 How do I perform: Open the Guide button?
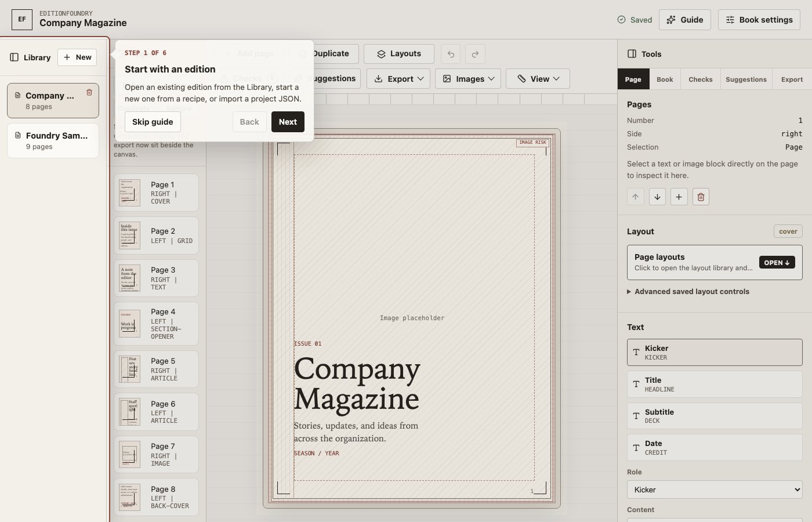coord(685,20)
